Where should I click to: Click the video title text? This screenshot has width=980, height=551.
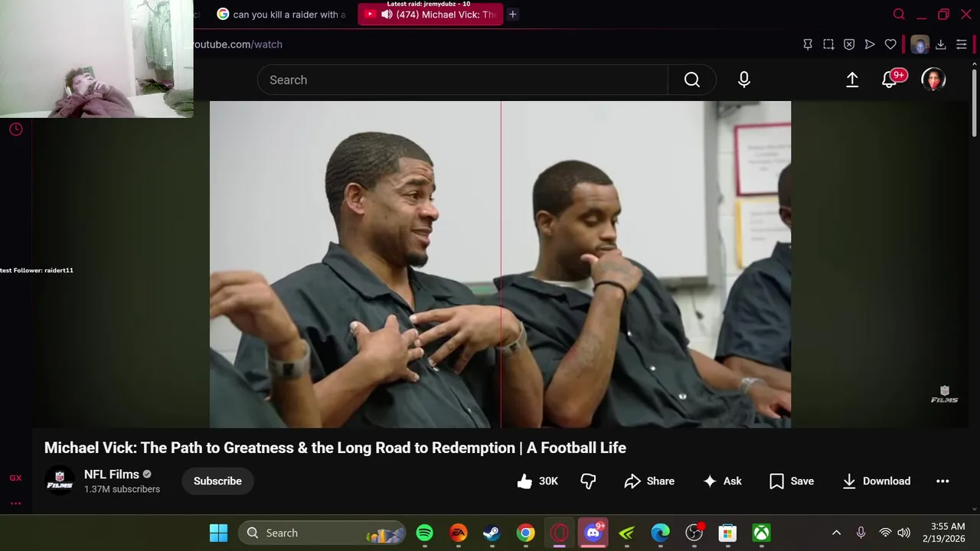335,448
